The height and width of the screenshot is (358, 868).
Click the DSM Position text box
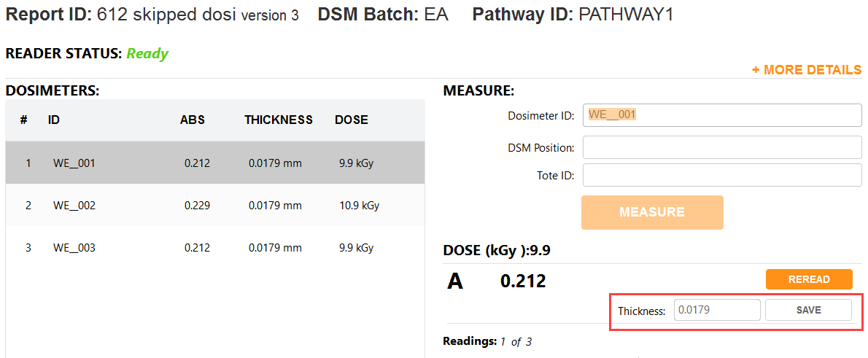[x=722, y=148]
